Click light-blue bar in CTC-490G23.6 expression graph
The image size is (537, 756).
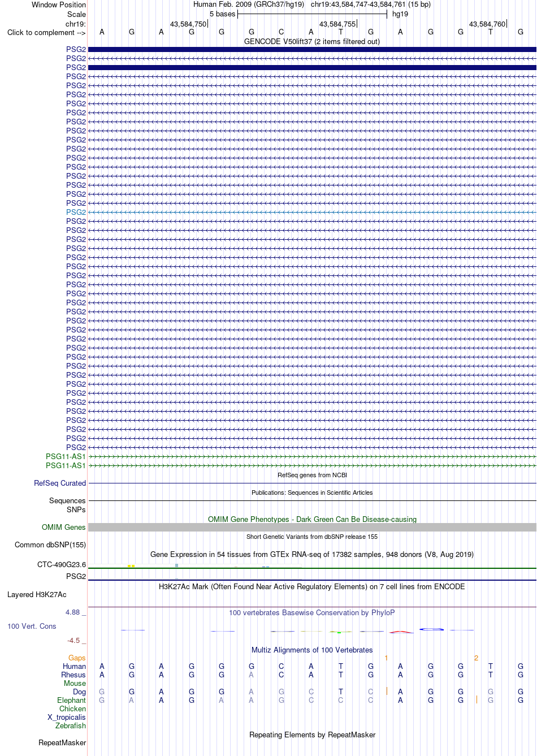click(x=177, y=565)
